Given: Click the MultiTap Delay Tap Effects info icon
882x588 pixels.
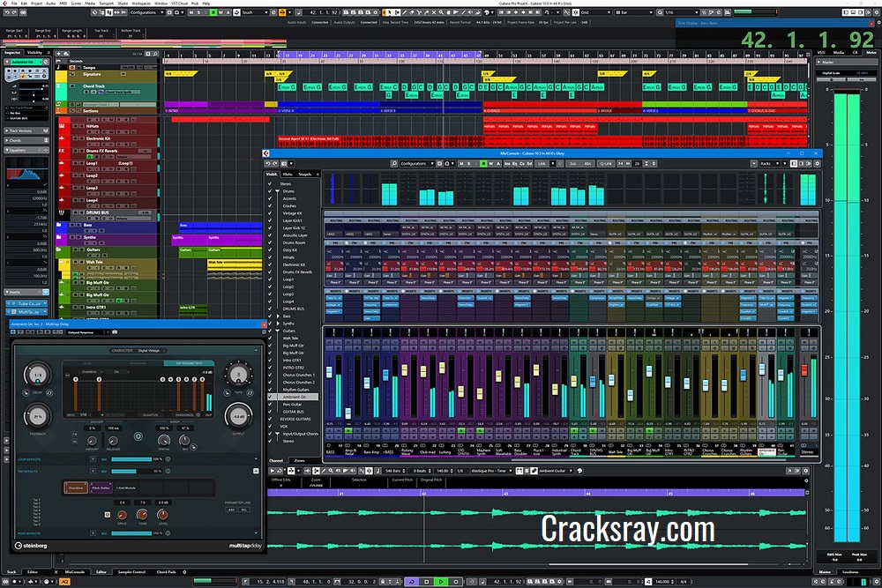Looking at the screenshot, I should tap(168, 471).
